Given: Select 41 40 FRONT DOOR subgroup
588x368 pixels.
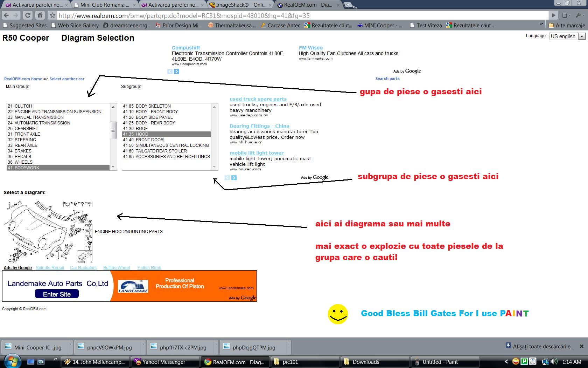Looking at the screenshot, I should (x=167, y=140).
